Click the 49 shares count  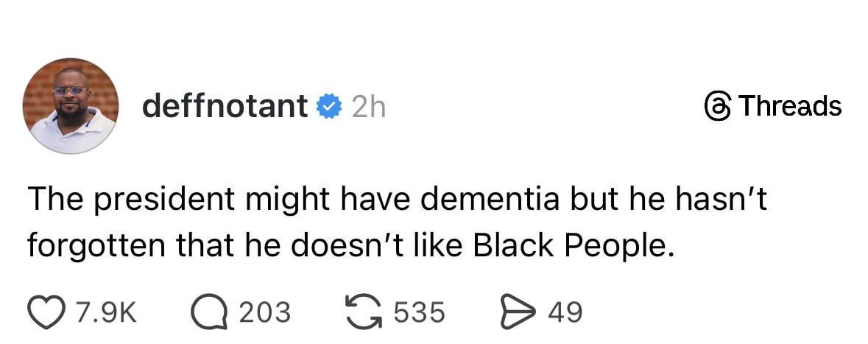coord(565,312)
